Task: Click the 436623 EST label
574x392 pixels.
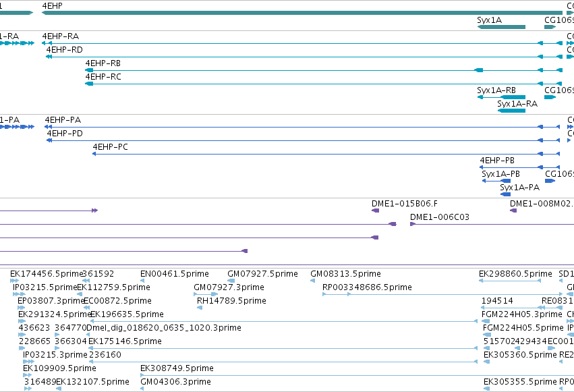Action: pos(34,328)
